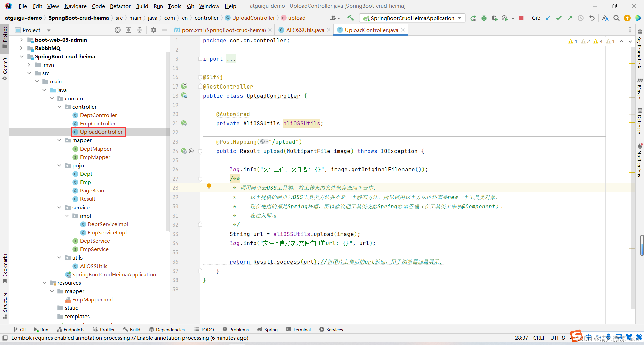Viewport: 644px width, 345px height.
Task: Close the UploadController.java tab
Action: pos(403,30)
